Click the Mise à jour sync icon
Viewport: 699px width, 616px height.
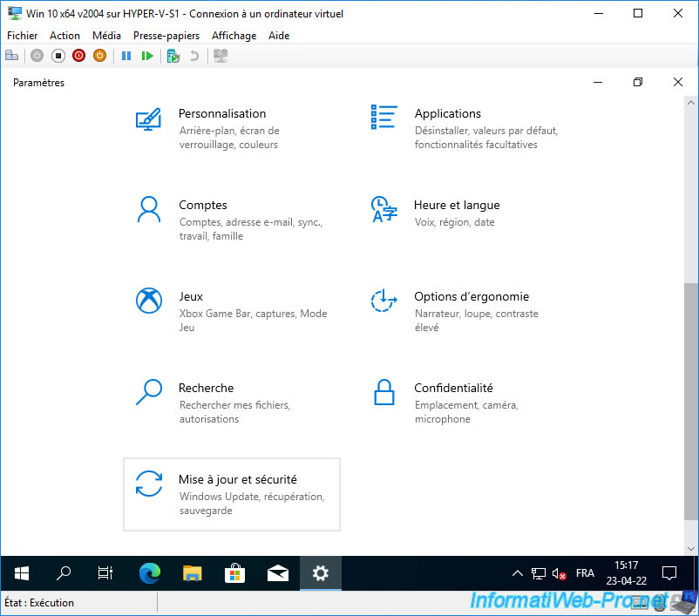point(149,484)
